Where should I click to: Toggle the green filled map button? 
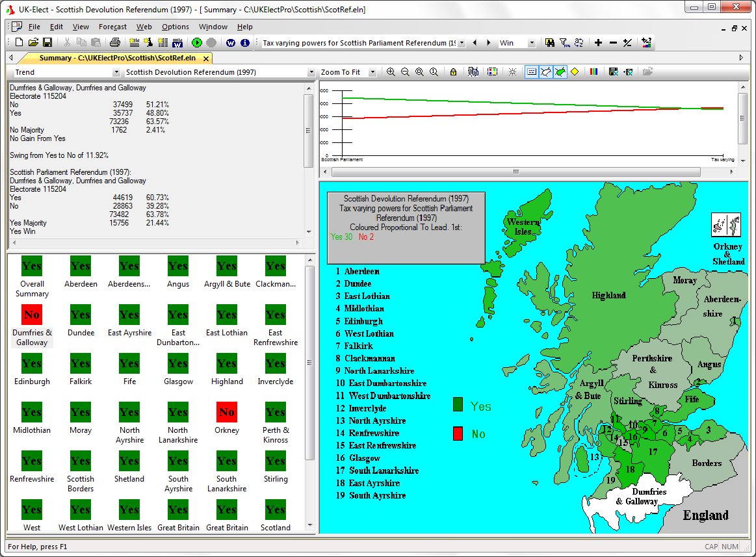click(560, 72)
